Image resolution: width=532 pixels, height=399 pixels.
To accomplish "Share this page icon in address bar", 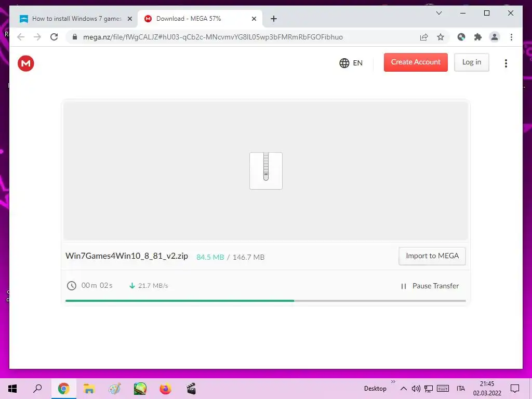I will click(x=424, y=37).
